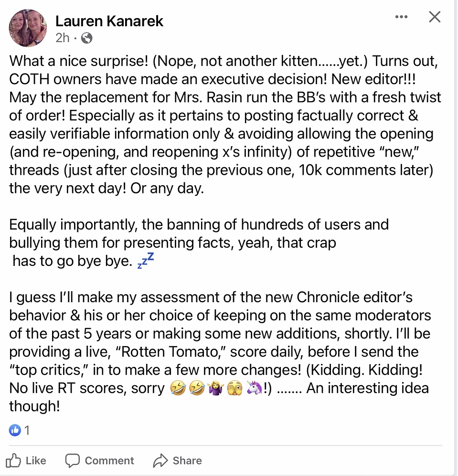458x476 pixels.
Task: Click the share arrow icon
Action: 160,461
